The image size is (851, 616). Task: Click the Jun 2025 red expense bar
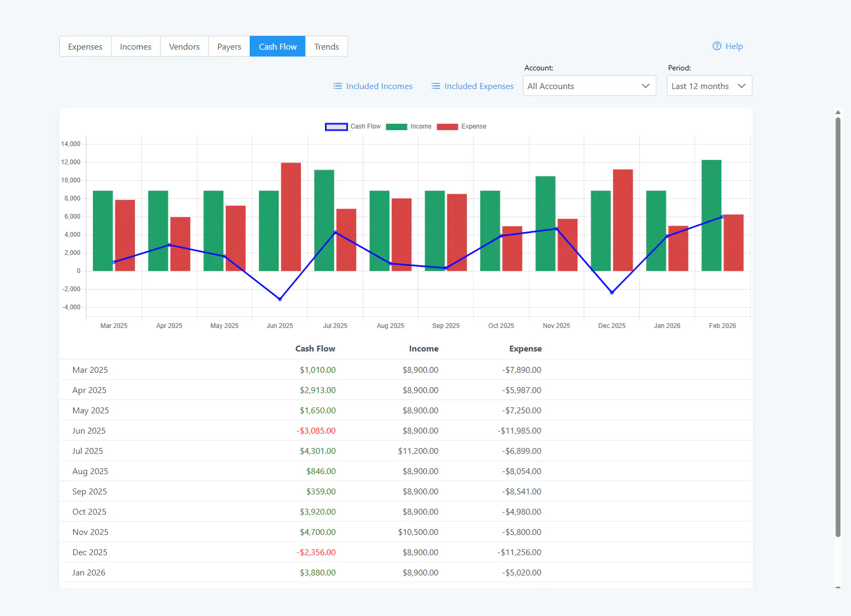[291, 217]
